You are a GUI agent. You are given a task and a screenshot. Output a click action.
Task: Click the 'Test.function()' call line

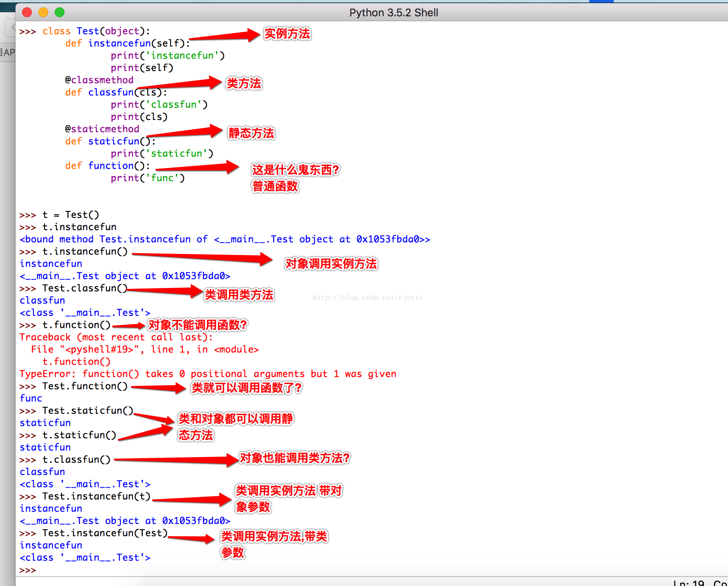(85, 386)
